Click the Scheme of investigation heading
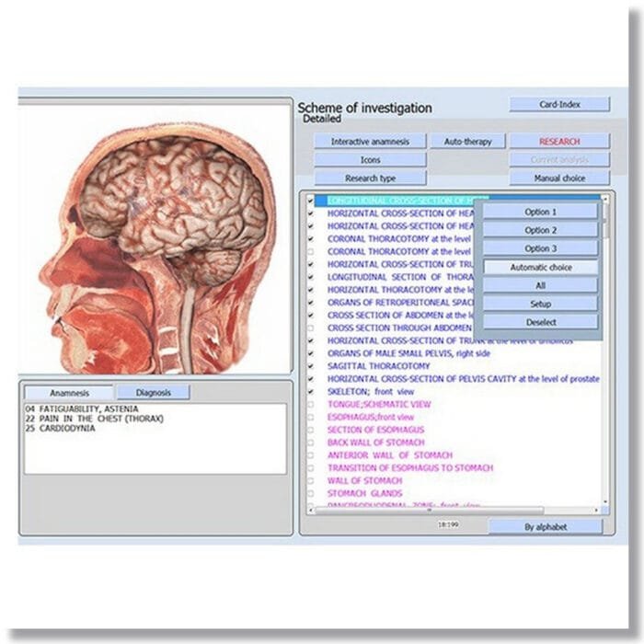This screenshot has width=644, height=644. click(x=364, y=108)
